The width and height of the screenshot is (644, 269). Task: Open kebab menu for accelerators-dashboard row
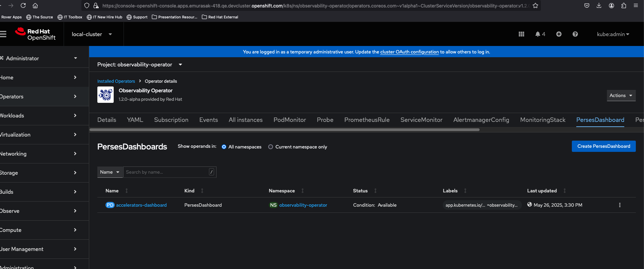619,205
